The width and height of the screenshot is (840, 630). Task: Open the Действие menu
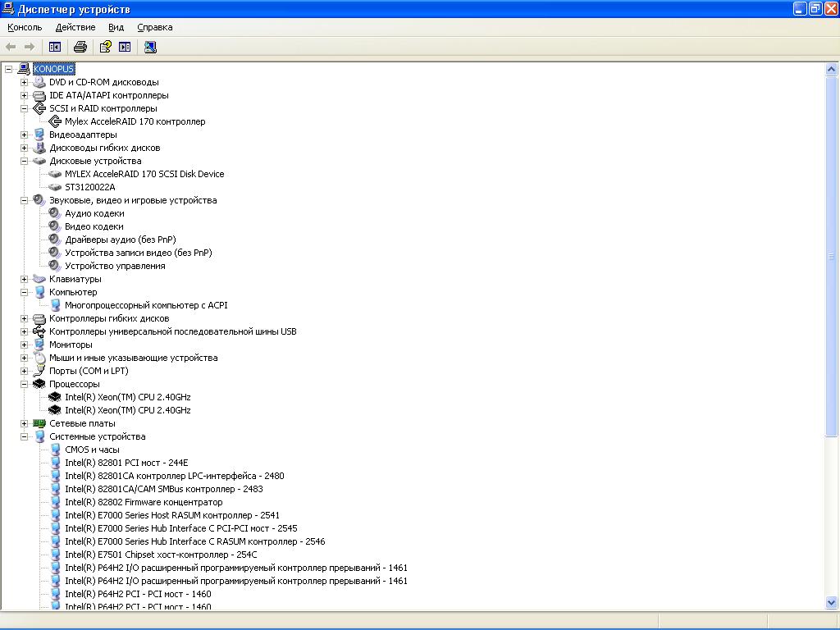click(x=75, y=27)
